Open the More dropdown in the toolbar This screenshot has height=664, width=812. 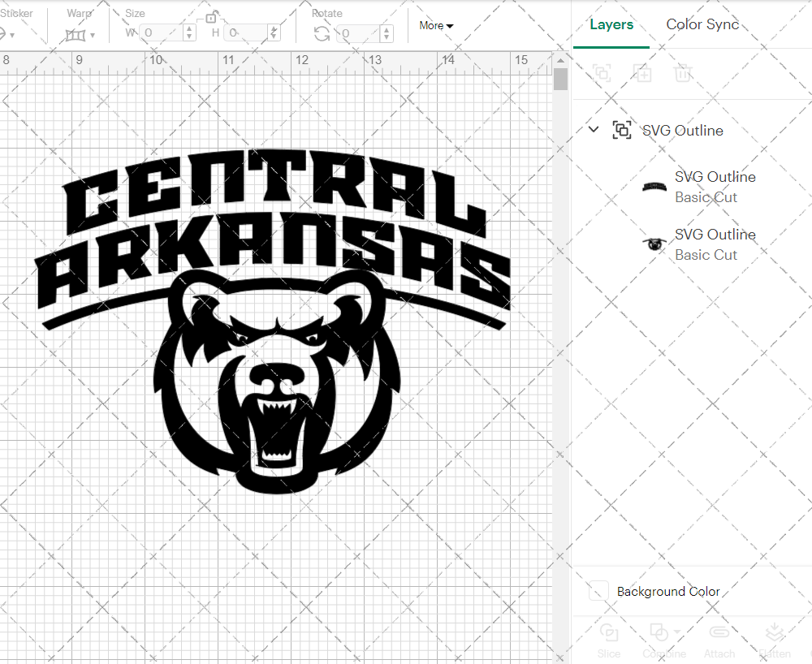(436, 25)
